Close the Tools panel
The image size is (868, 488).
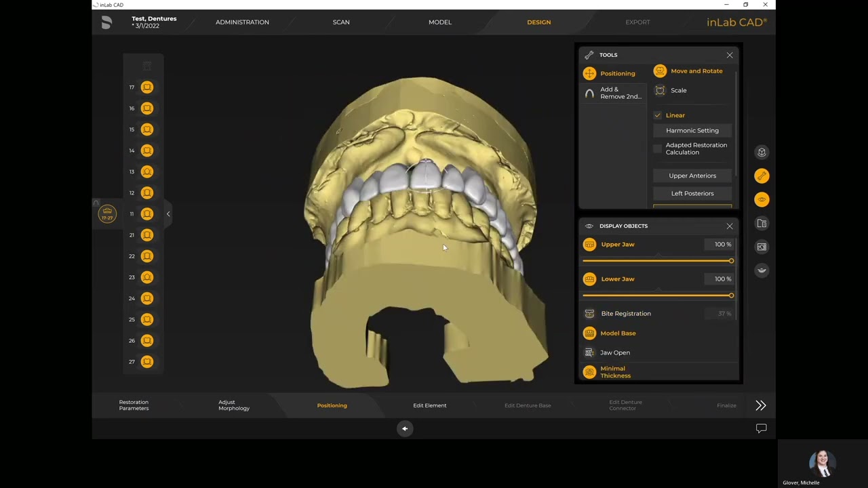730,55
